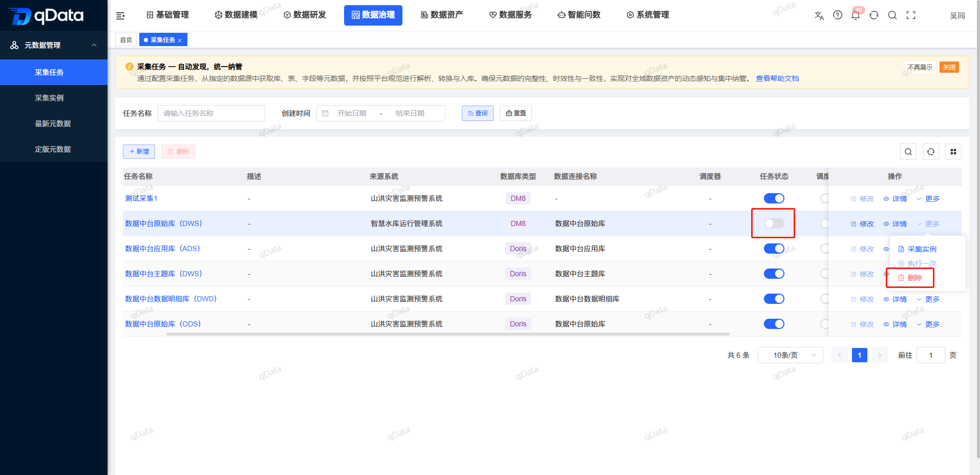This screenshot has width=980, height=475.
Task: Click orange 关闭 banner button
Action: (949, 68)
